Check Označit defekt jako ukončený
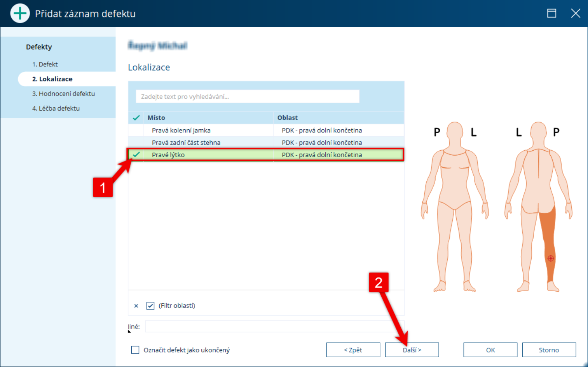Viewport: 588px width, 367px height. (x=135, y=350)
